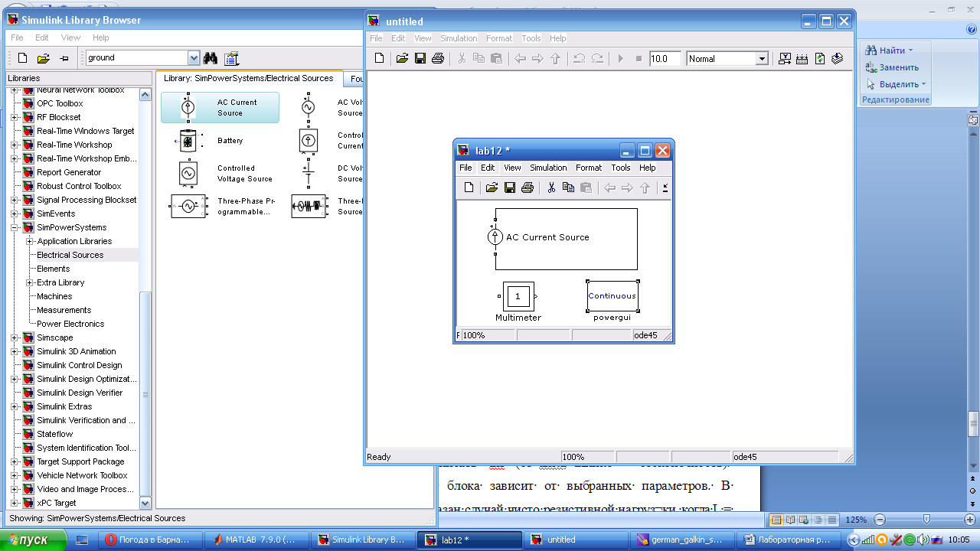
Task: Click Copy icon in lab12 toolbar
Action: tap(568, 187)
